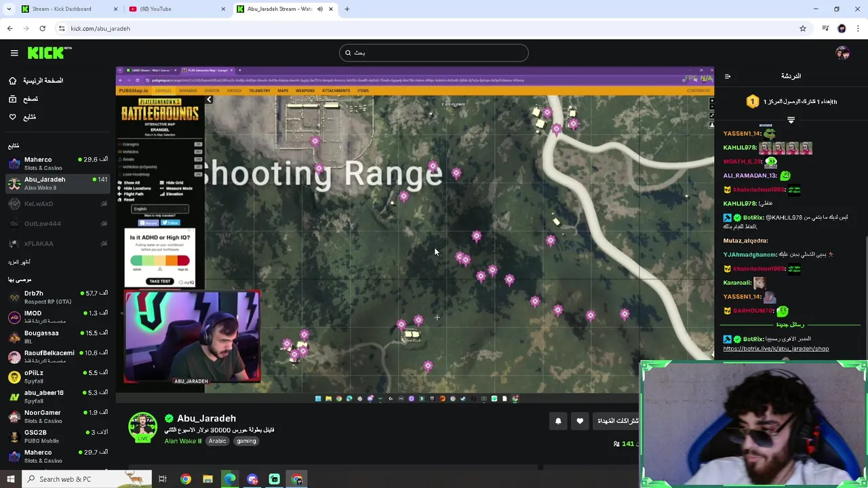Open offline channel KeLWAXD
Image resolution: width=868 pixels, height=488 pixels.
(x=58, y=203)
